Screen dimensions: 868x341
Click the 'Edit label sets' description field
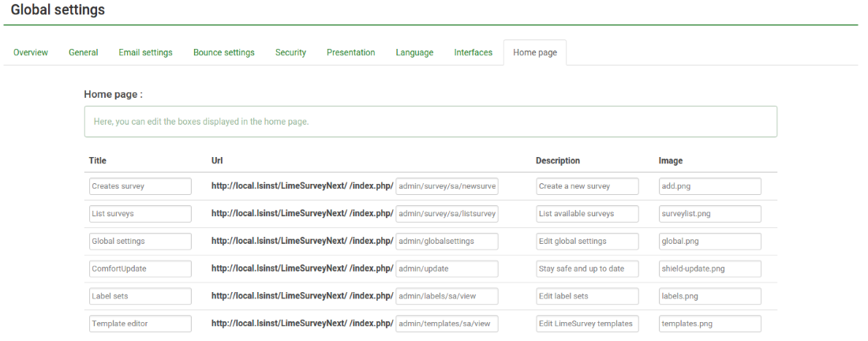pyautogui.click(x=587, y=296)
